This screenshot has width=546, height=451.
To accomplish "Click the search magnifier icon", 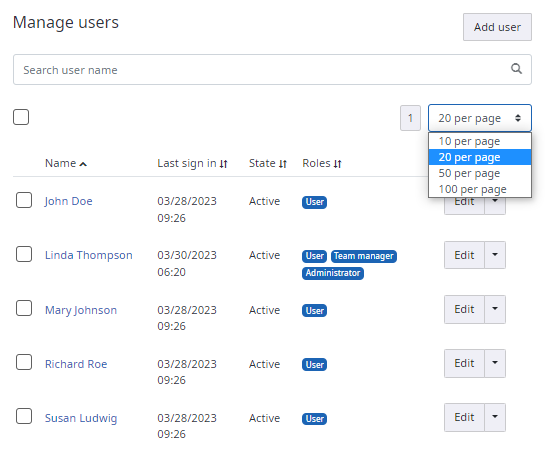I will [516, 69].
